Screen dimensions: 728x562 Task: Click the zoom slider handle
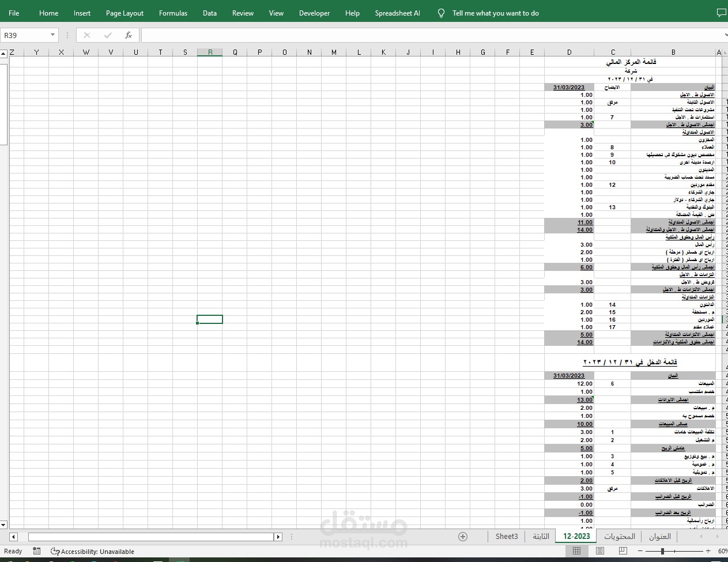coord(662,551)
